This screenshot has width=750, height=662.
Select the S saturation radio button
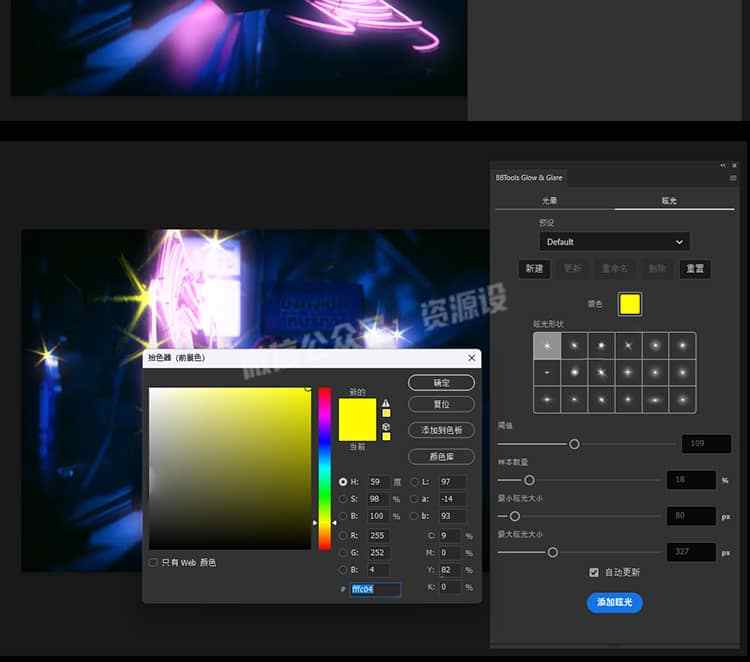(344, 499)
